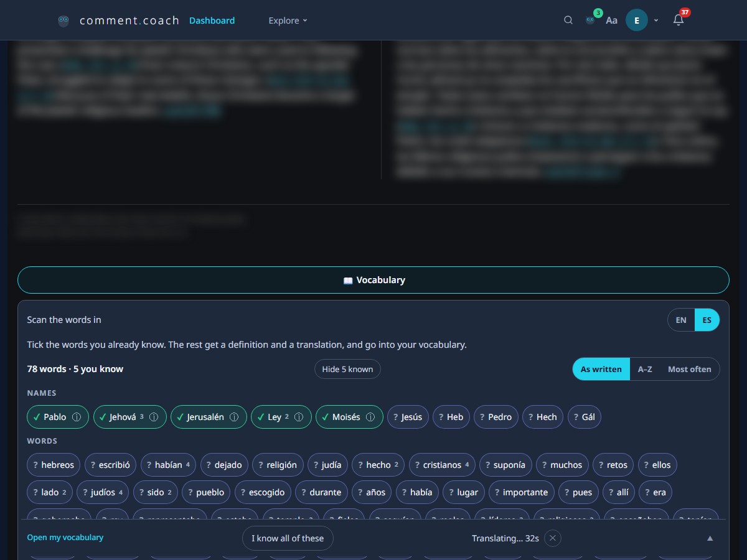Mark the name Jesús as known

(x=408, y=417)
